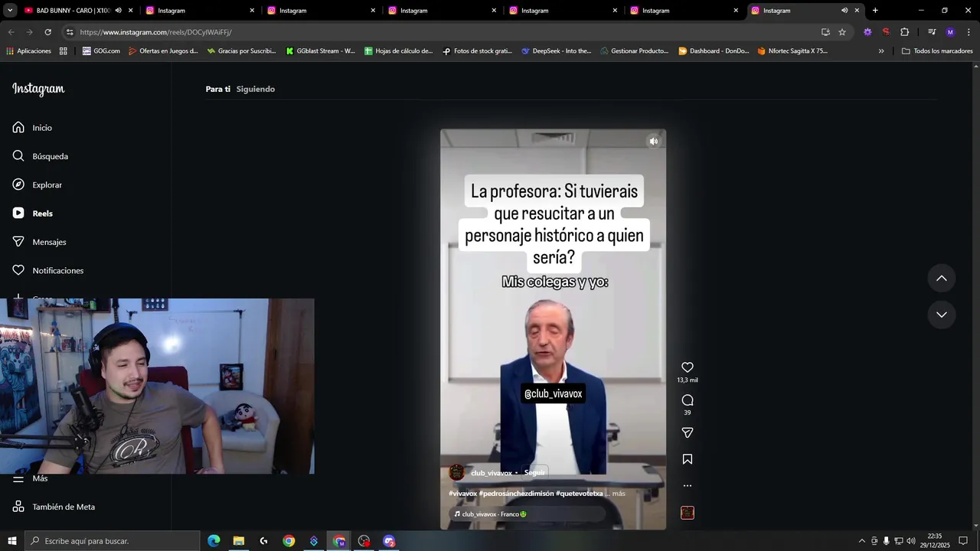Open the GOG.com bookmark
Screen dimensions: 980x551
tap(101, 51)
